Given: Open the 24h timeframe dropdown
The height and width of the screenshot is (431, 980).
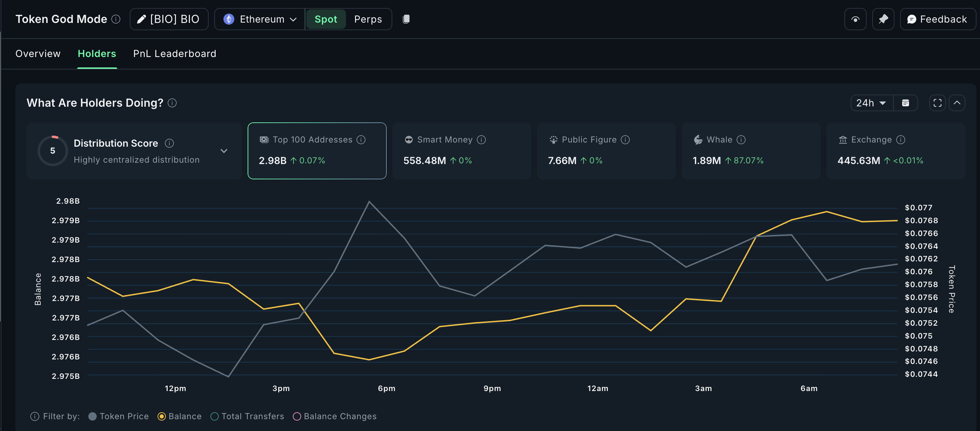Looking at the screenshot, I should point(871,103).
